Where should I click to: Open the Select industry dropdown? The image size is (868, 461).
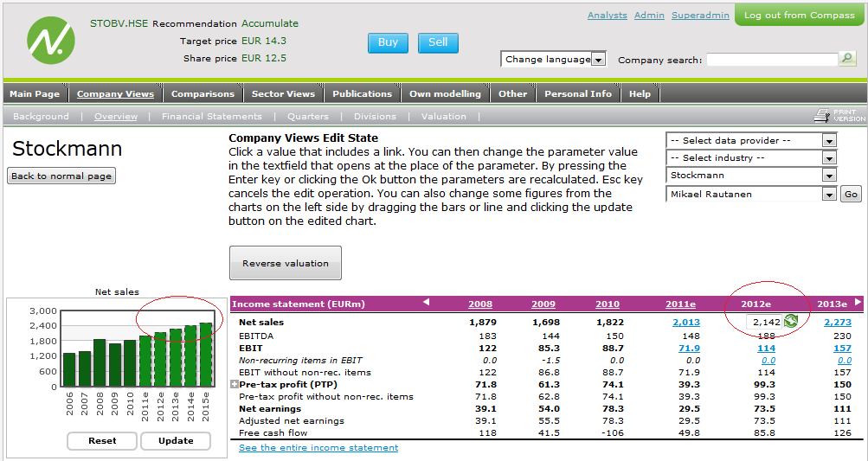pos(750,157)
